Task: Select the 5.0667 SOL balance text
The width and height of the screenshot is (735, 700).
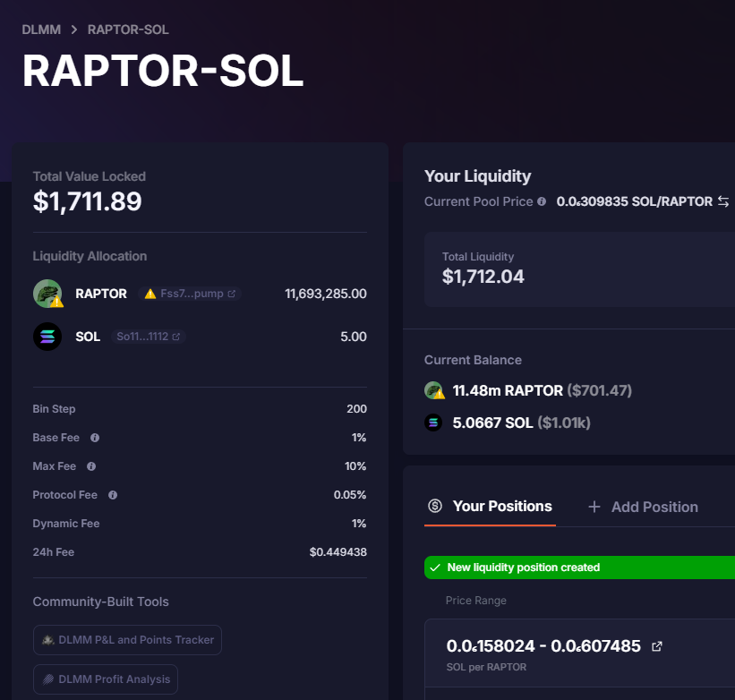Action: 492,423
